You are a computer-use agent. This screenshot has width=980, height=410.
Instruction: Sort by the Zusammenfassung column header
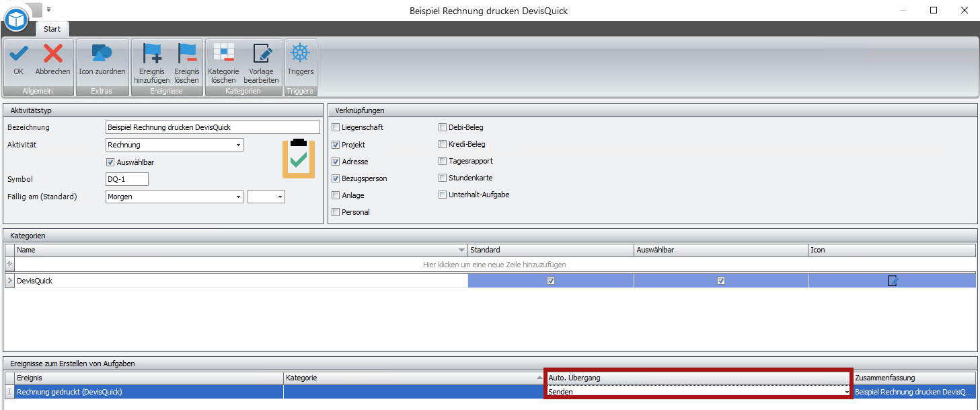tap(914, 378)
